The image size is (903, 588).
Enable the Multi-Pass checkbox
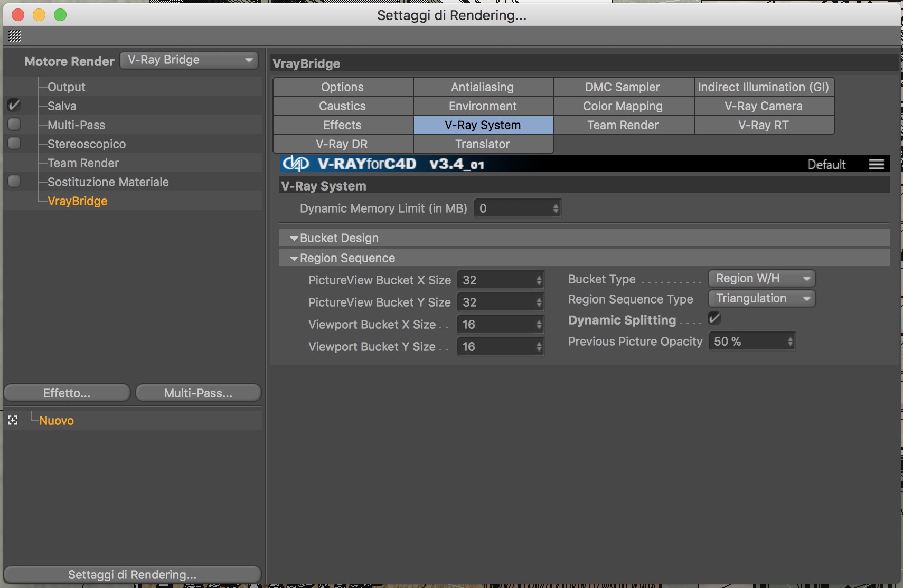[x=14, y=124]
